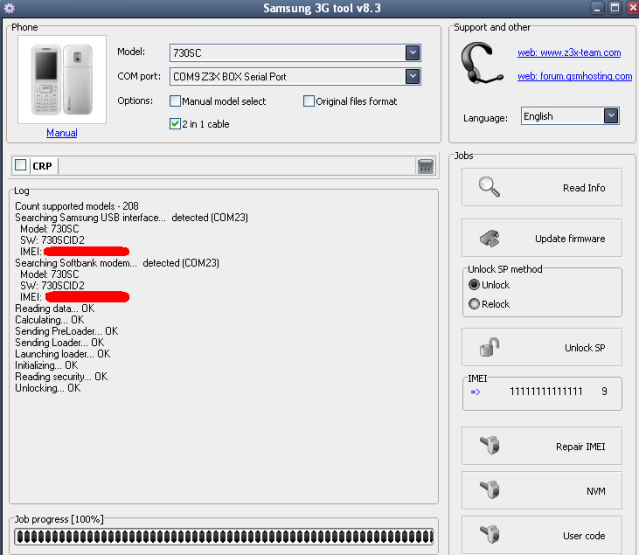Select the Unlock radio button
639x555 pixels.
pyautogui.click(x=474, y=284)
